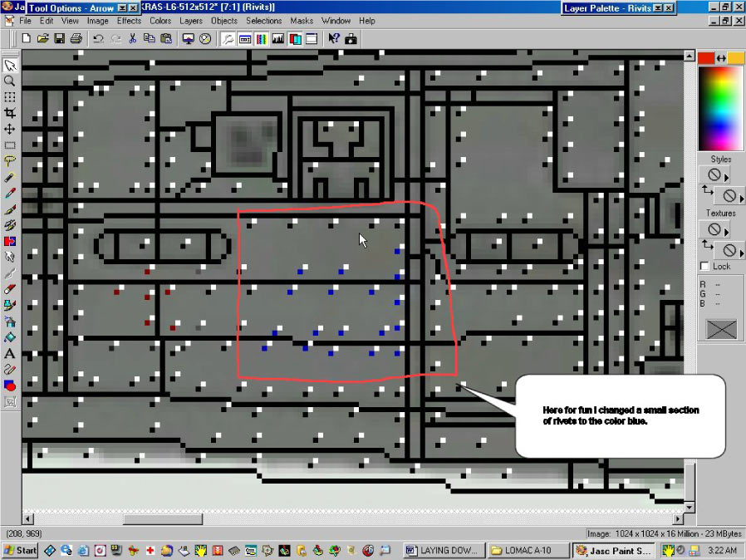Roll up the Tool Options window

[x=122, y=8]
